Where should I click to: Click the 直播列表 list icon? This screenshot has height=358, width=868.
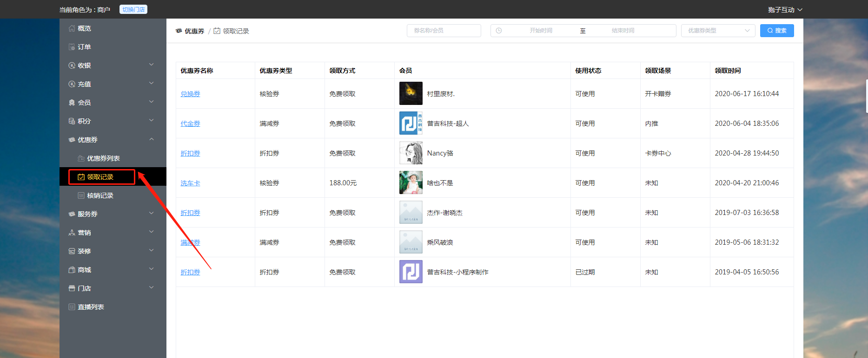point(72,307)
